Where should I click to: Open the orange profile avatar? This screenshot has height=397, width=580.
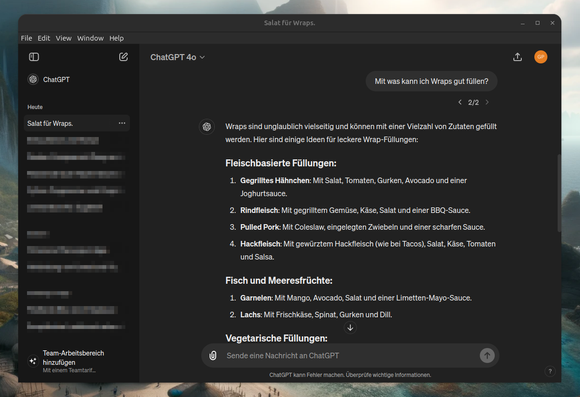tap(540, 57)
